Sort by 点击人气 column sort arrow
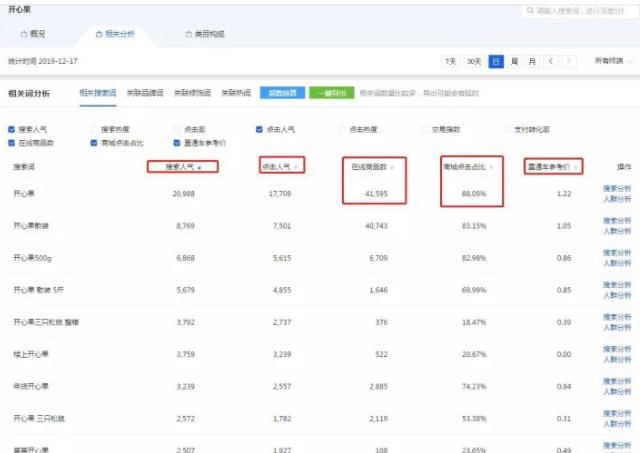Viewport: 640px width, 453px height. pos(296,167)
